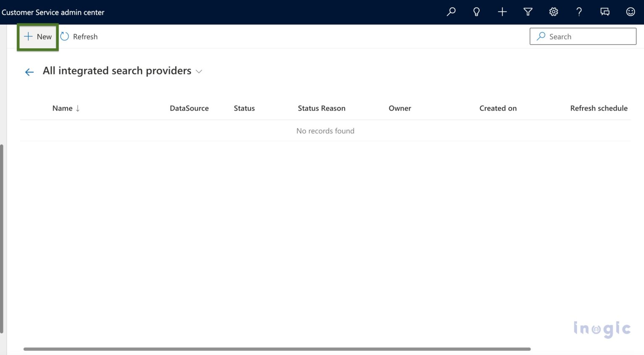
Task: Click the Refresh circular arrow icon
Action: [64, 36]
